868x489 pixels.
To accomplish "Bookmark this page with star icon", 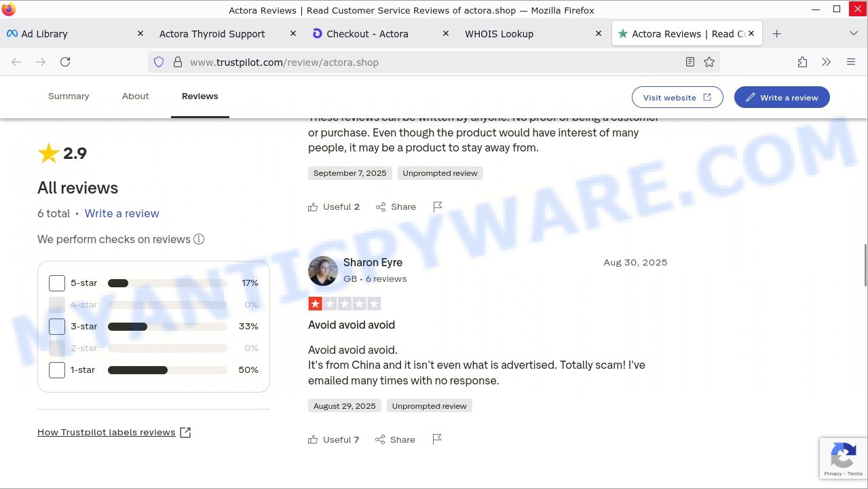I will (x=709, y=62).
